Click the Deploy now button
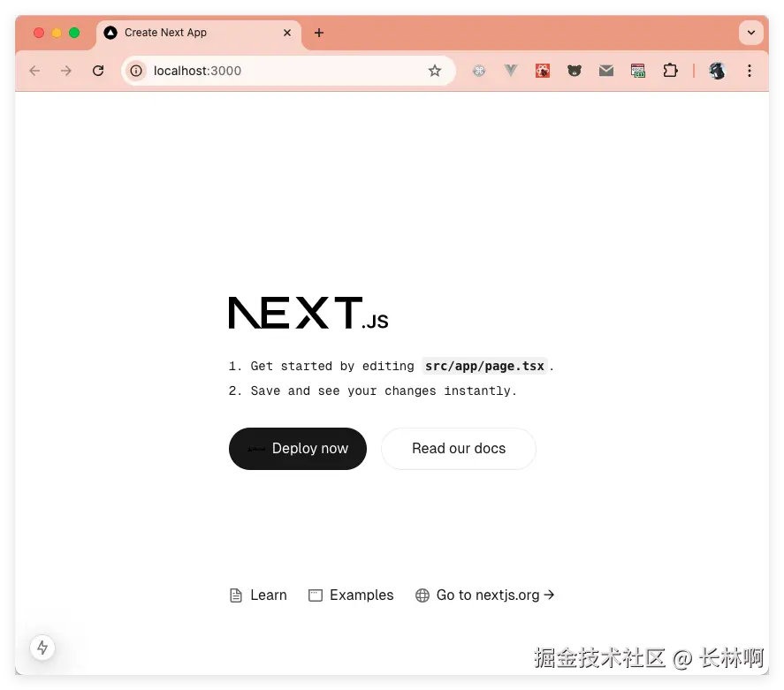The width and height of the screenshot is (784, 690). tap(298, 449)
